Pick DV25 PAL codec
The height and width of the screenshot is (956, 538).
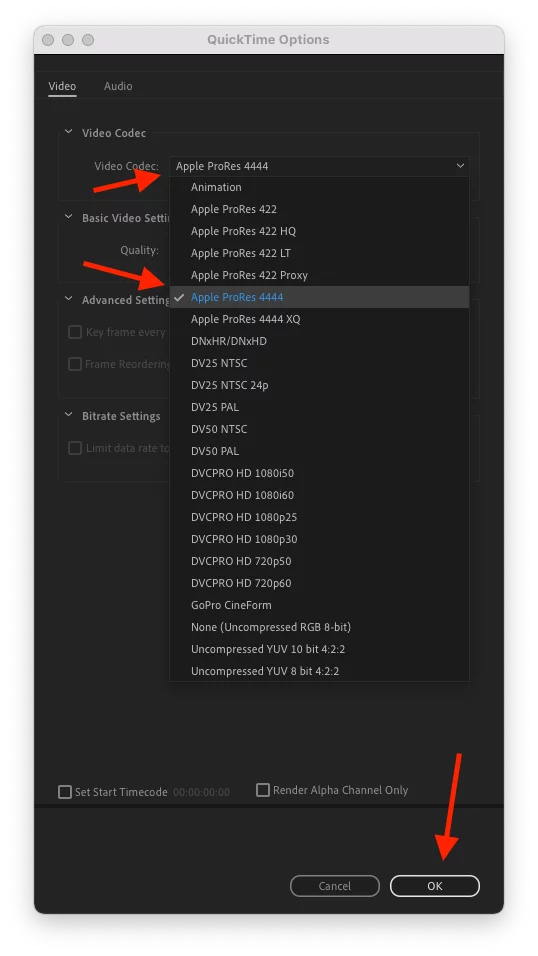point(319,407)
